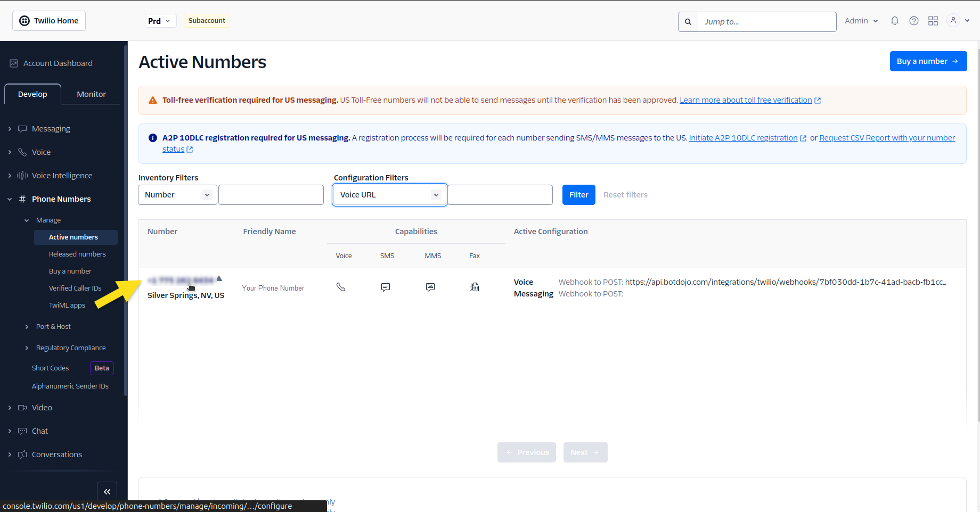Click the Messaging chat bubble icon

[x=22, y=129]
